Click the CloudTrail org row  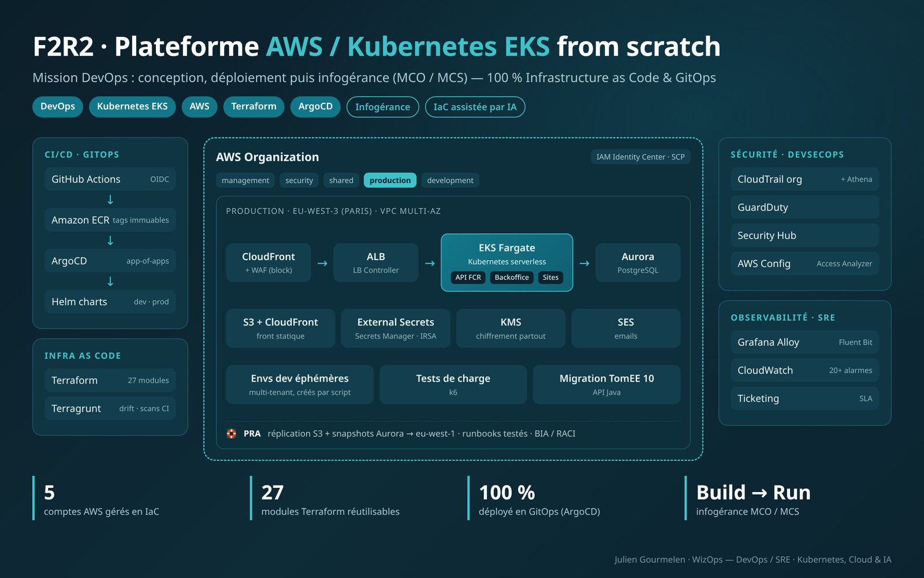coord(805,179)
